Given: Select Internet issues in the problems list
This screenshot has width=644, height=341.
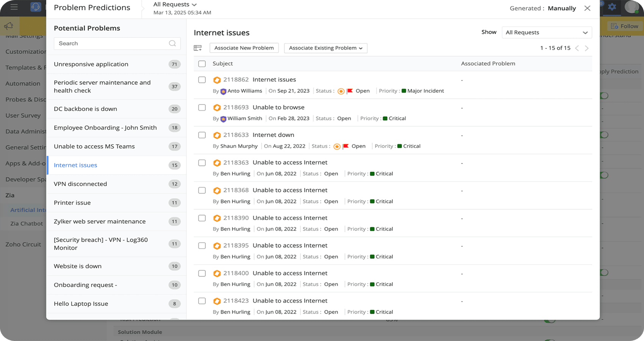Looking at the screenshot, I should coord(75,165).
